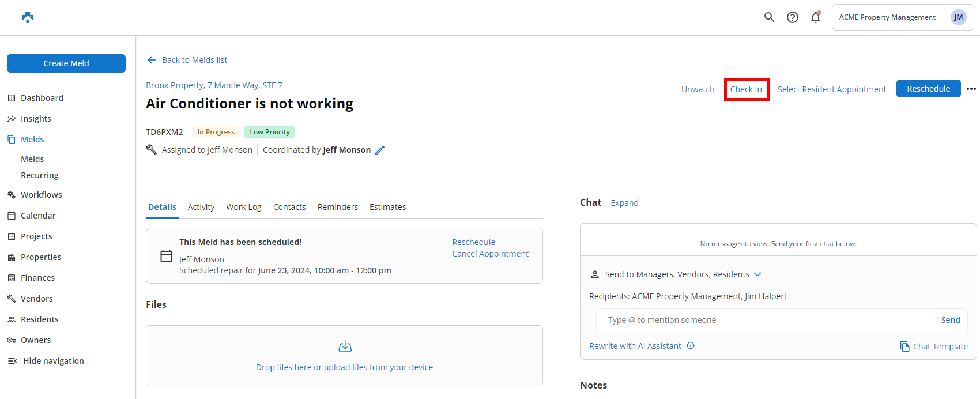This screenshot has height=399, width=980.
Task: Click the Check In link
Action: point(746,89)
